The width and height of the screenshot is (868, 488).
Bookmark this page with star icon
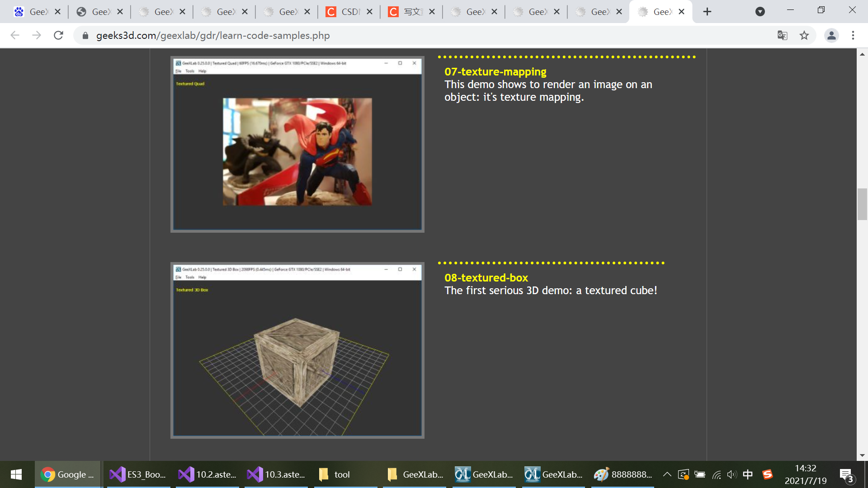point(804,35)
